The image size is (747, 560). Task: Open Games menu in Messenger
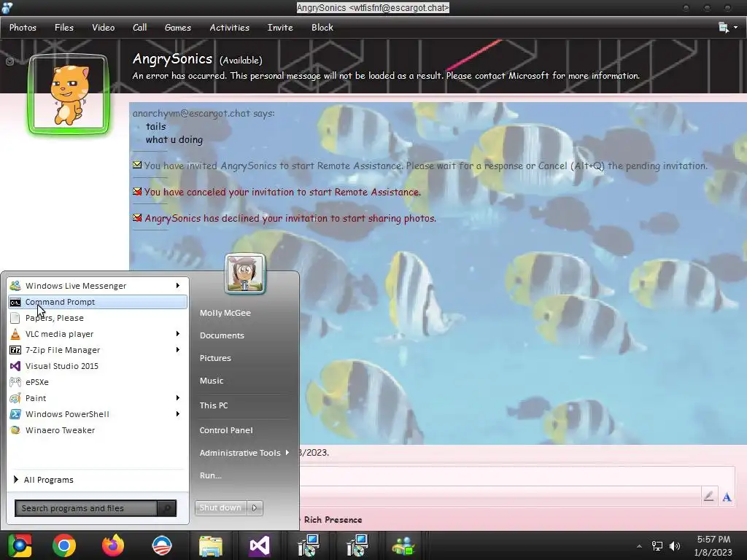178,28
